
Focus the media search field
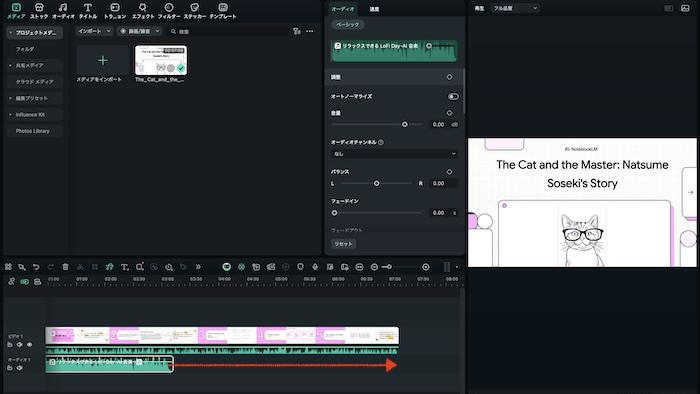(229, 32)
